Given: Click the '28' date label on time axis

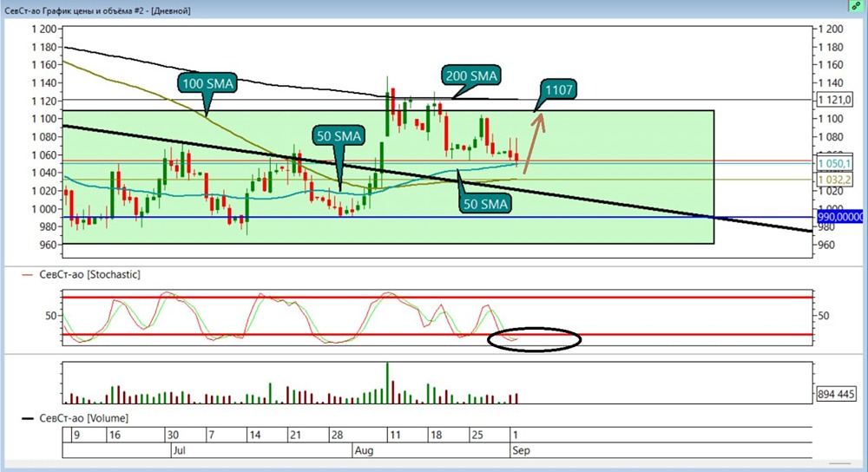Looking at the screenshot, I should click(x=337, y=435).
